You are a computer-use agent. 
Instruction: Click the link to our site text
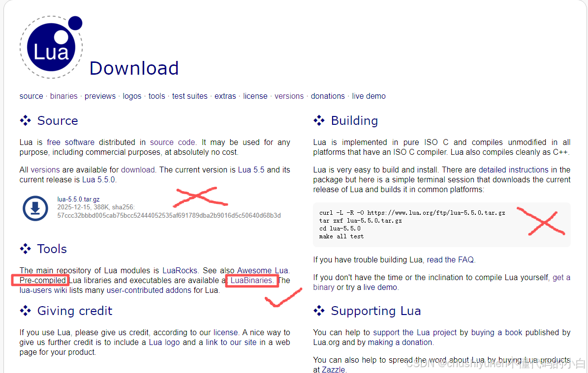[231, 343]
